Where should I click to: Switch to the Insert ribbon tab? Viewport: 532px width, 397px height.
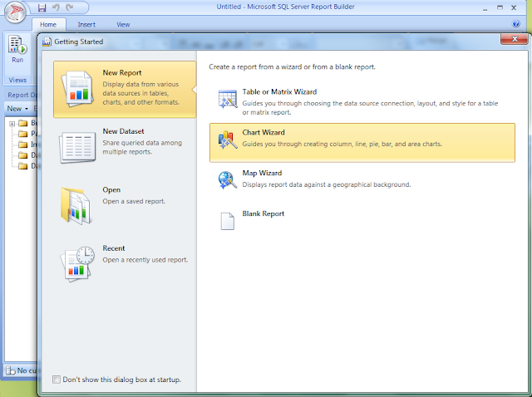coord(86,24)
